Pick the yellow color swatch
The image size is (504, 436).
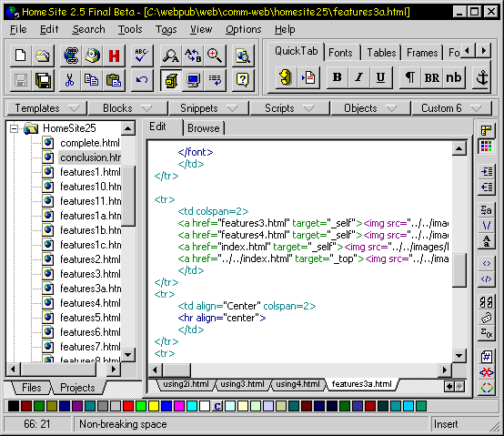point(154,406)
